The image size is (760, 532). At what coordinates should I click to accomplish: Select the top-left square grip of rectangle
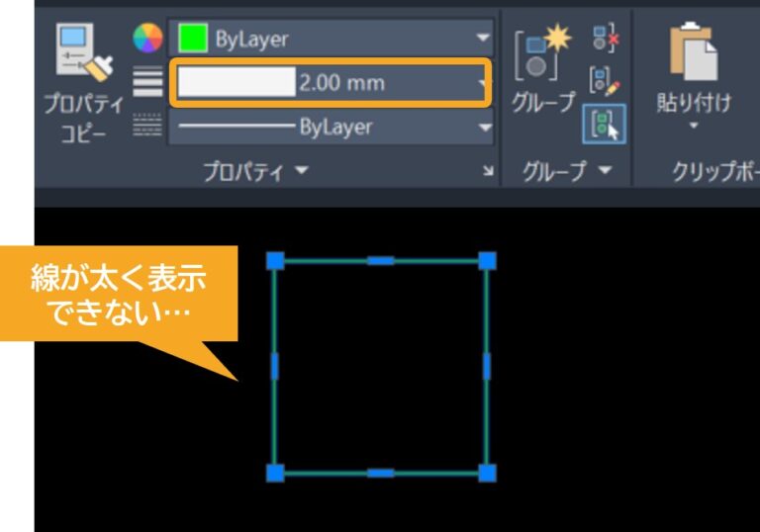tap(275, 260)
